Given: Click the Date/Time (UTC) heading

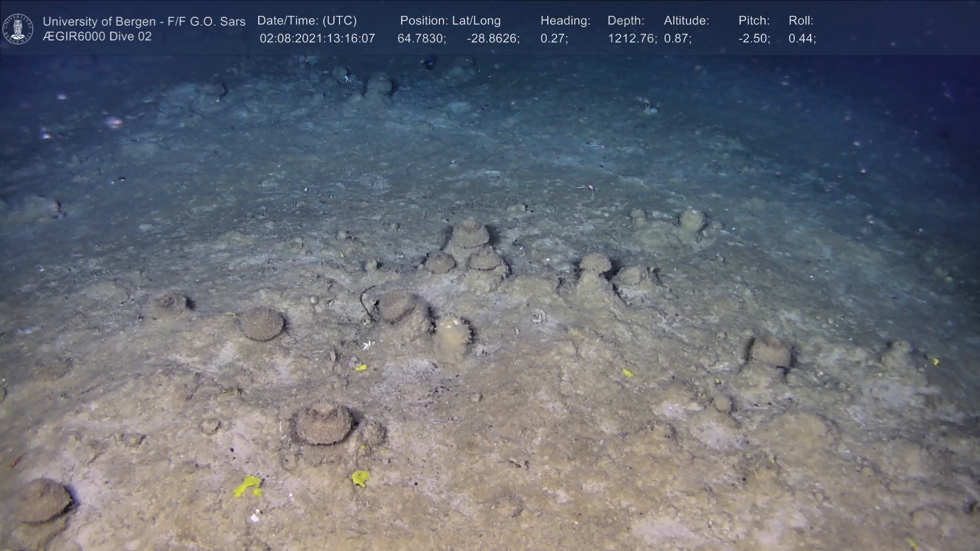Looking at the screenshot, I should (x=307, y=21).
